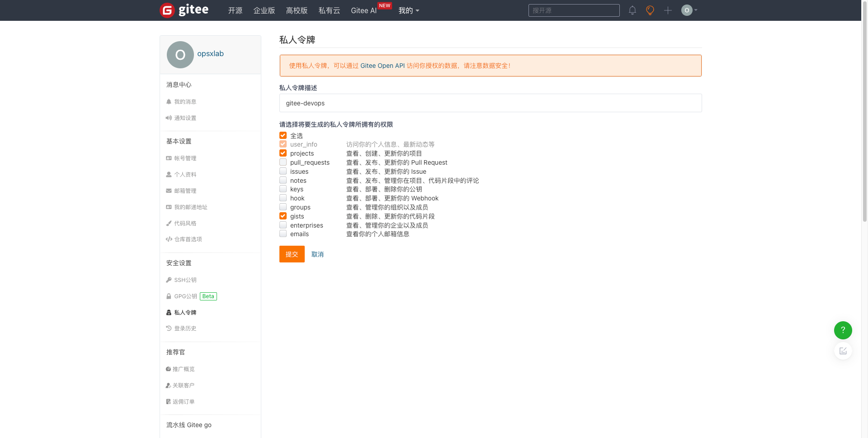Image resolution: width=868 pixels, height=438 pixels.
Task: Click card icon beside 帐号管理
Action: 169,158
